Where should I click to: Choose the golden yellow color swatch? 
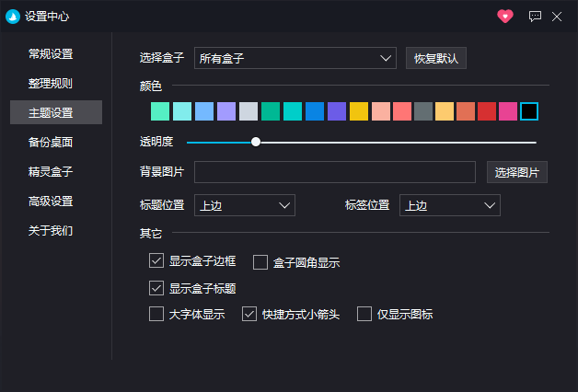(359, 111)
